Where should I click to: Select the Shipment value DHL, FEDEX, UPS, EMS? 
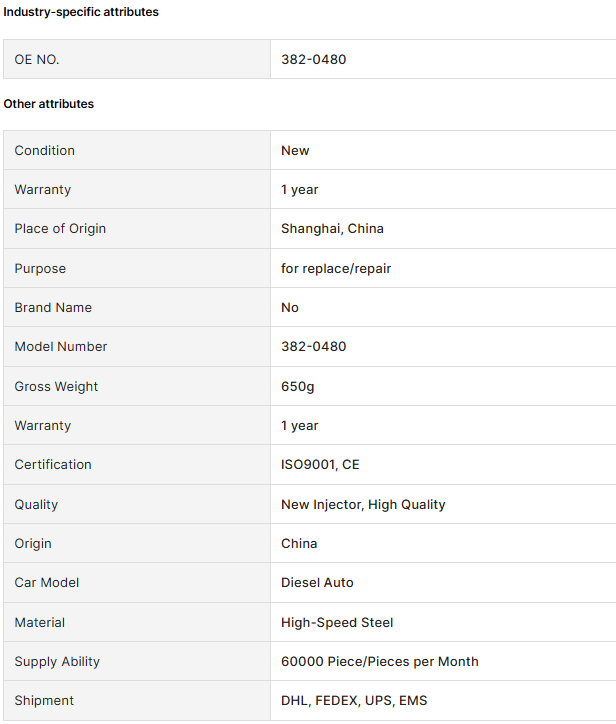pyautogui.click(x=354, y=700)
